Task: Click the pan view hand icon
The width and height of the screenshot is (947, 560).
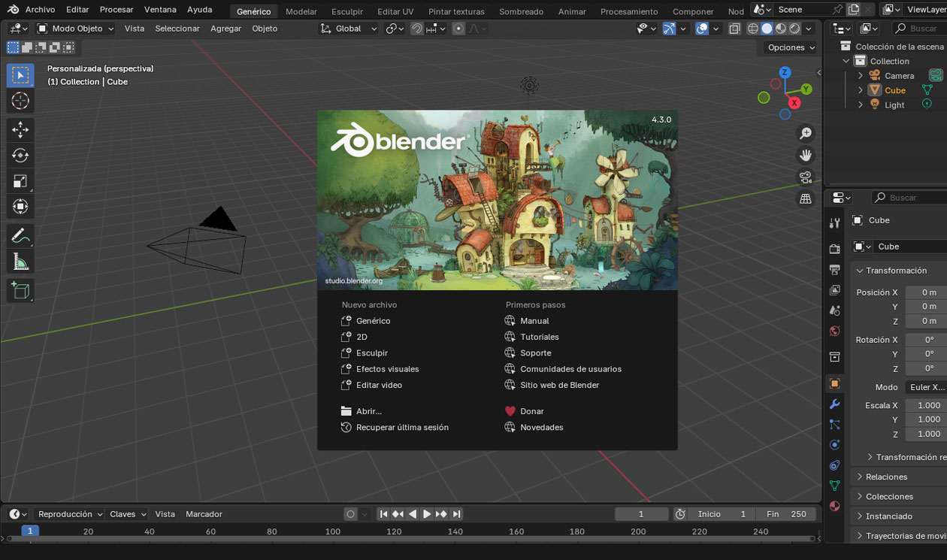Action: [x=806, y=156]
